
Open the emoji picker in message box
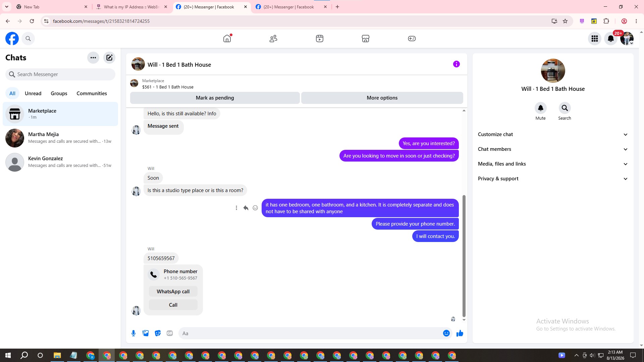click(x=446, y=333)
